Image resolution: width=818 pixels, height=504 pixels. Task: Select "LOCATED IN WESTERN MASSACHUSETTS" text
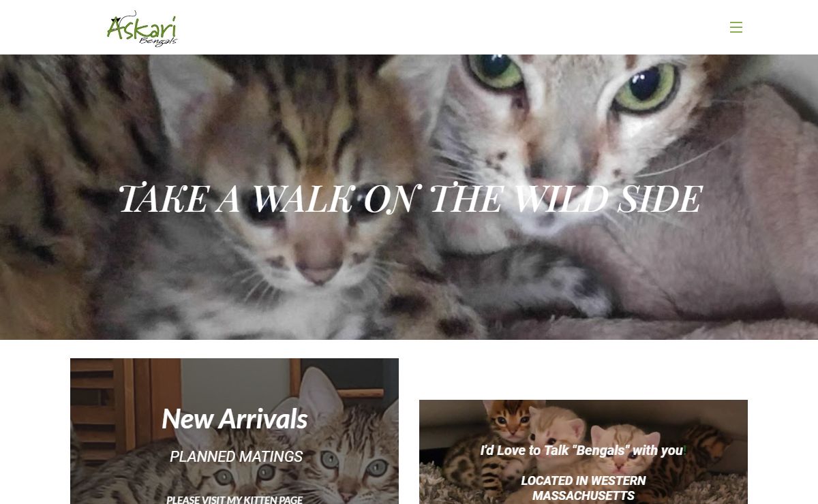point(584,488)
